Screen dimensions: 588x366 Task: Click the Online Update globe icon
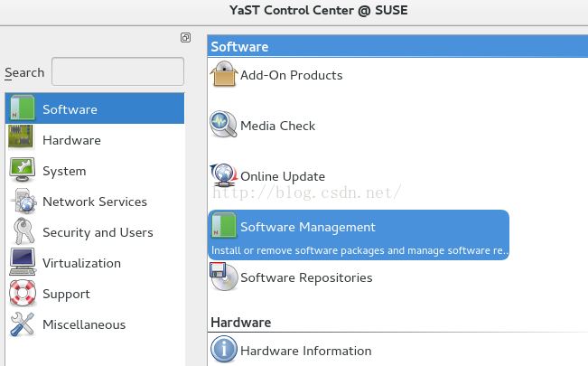coord(224,175)
